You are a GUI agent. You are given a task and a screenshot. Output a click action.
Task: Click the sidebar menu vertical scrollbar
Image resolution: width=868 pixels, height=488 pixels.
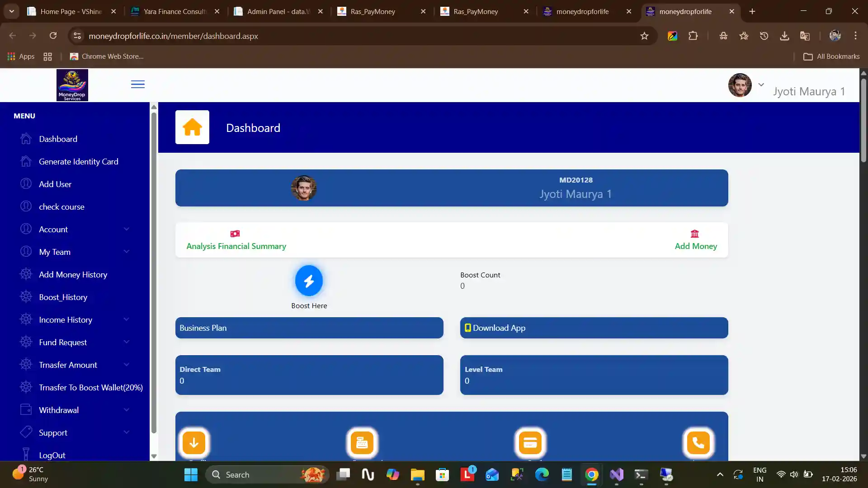tap(154, 271)
